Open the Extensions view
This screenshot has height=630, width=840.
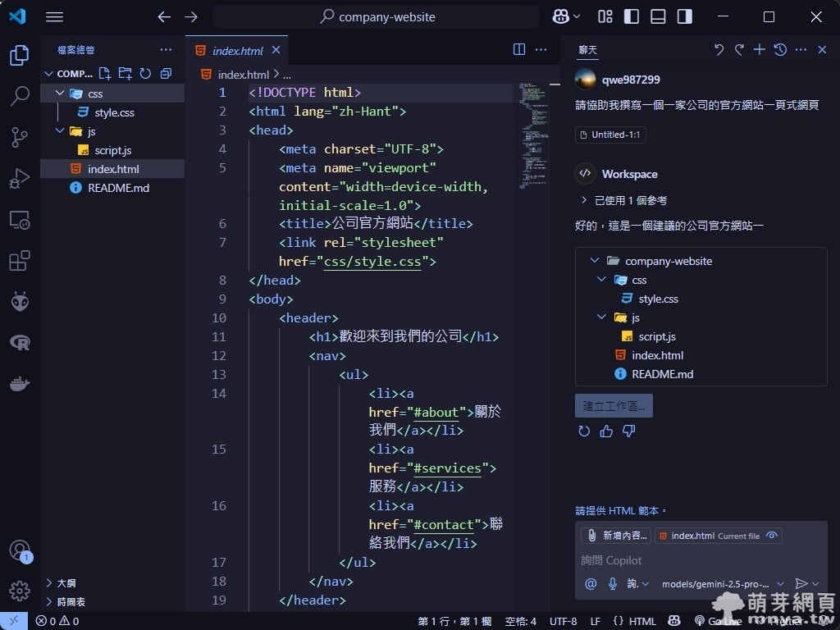[x=20, y=261]
